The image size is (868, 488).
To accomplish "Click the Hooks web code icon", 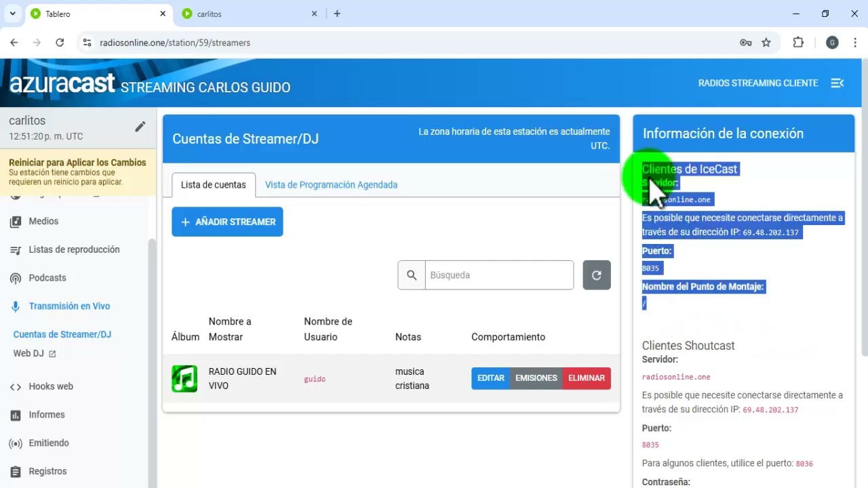I will tap(16, 387).
